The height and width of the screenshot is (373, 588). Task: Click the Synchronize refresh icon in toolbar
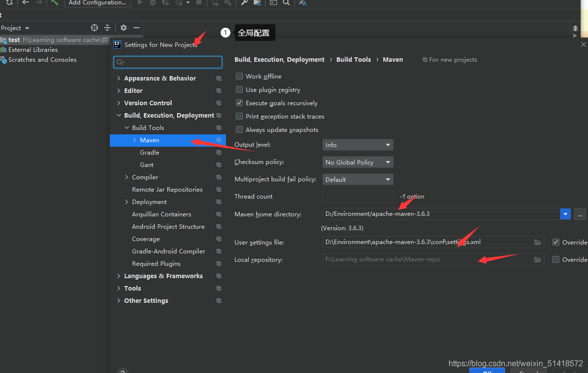9,2
